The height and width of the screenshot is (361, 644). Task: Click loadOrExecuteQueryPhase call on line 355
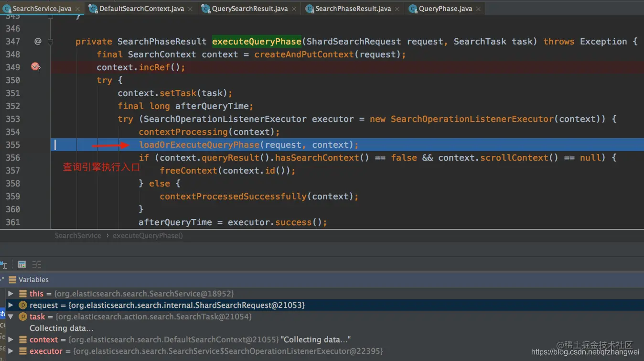tap(199, 145)
